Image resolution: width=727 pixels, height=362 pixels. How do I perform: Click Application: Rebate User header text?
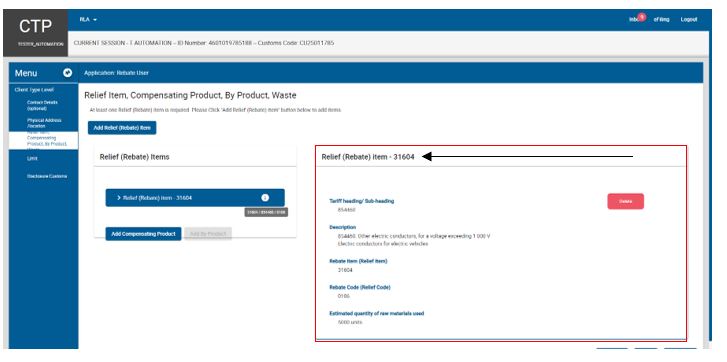[116, 73]
